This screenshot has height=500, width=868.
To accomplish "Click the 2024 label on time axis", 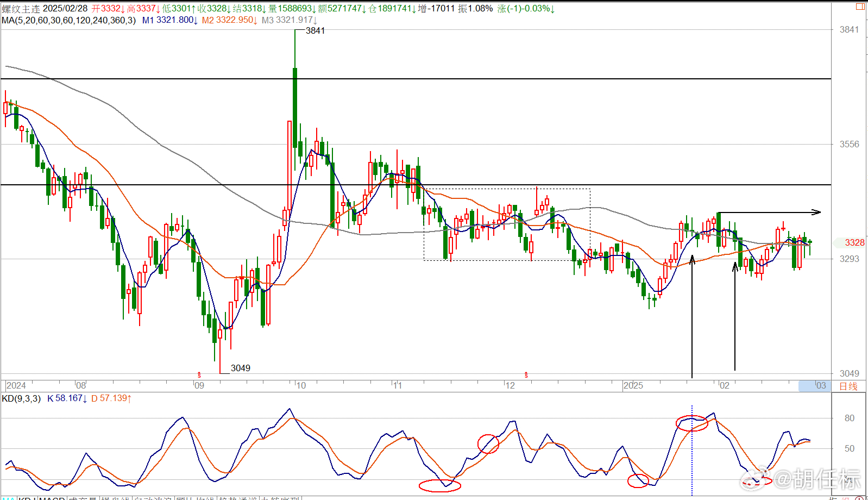I will pyautogui.click(x=16, y=385).
